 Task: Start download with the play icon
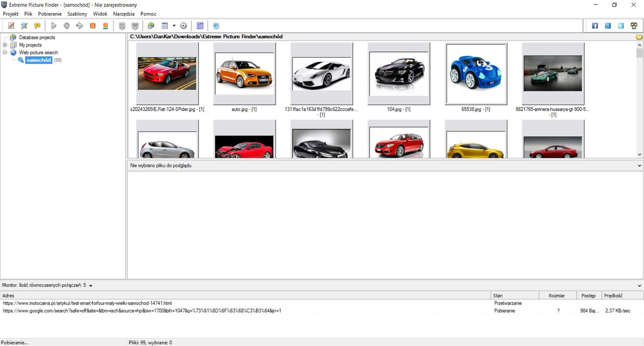pos(54,26)
